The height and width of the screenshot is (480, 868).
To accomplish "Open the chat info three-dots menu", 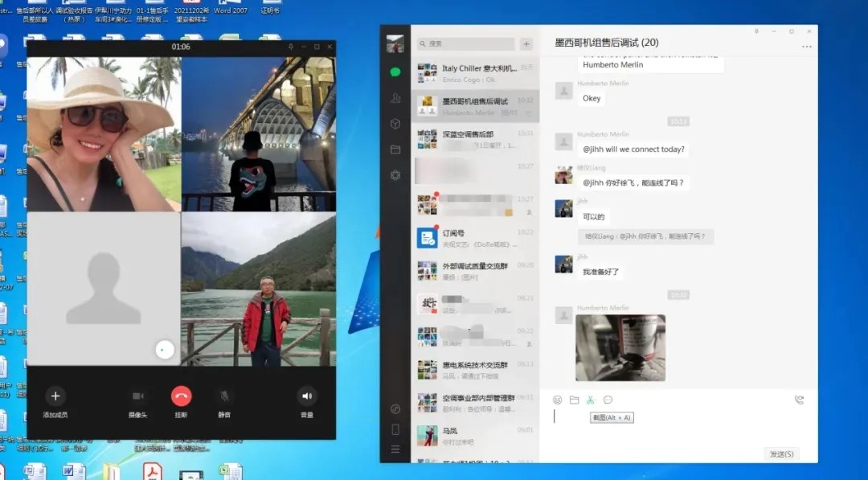I will click(x=806, y=47).
